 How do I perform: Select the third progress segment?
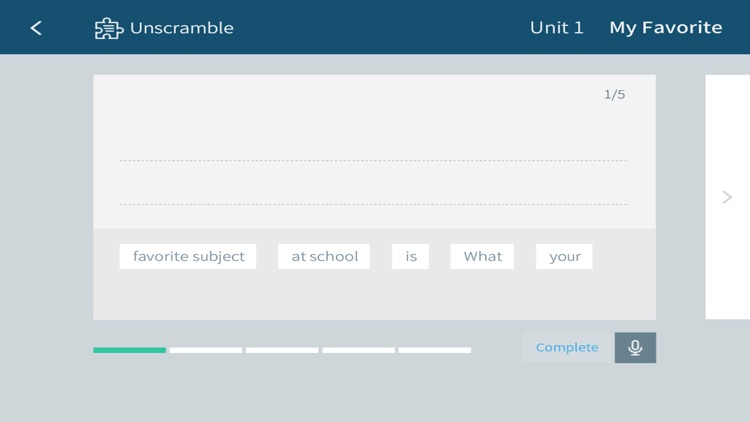click(282, 350)
